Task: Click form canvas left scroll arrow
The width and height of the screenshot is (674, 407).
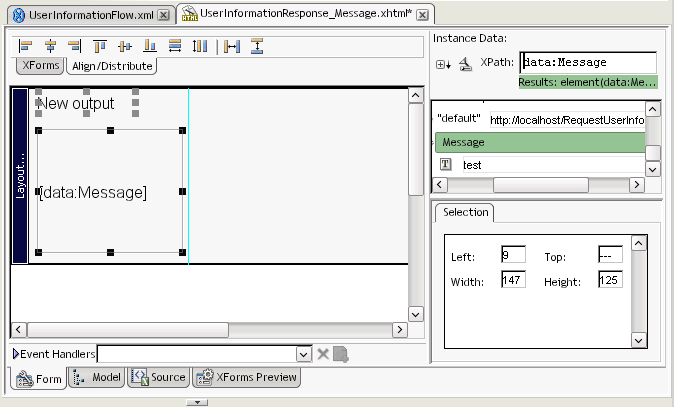Action: [18, 330]
